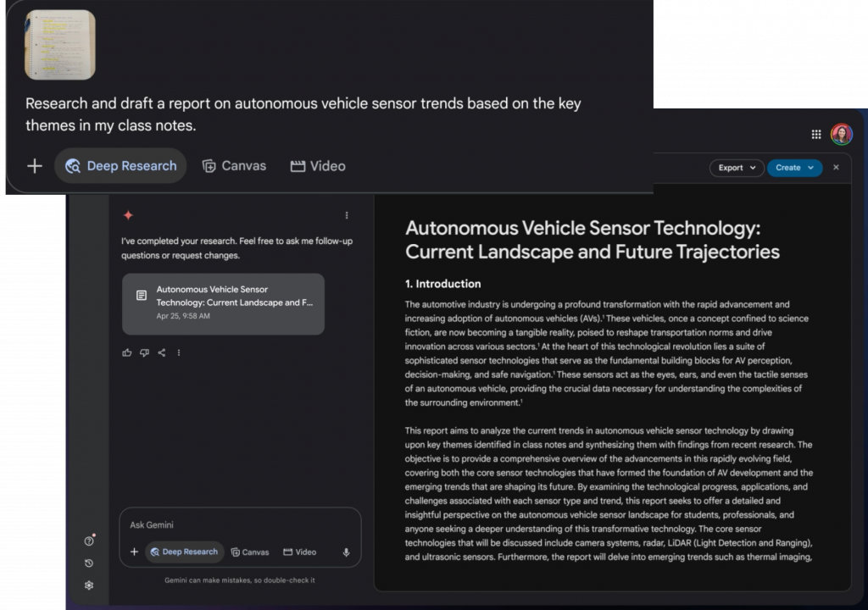Image resolution: width=868 pixels, height=610 pixels.
Task: Open more options at top of response
Action: (346, 215)
